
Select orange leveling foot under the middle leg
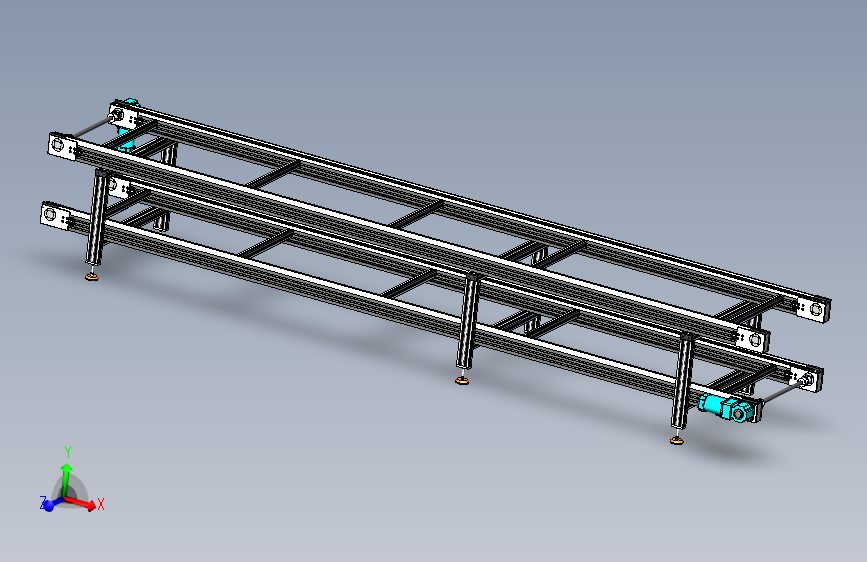point(462,380)
